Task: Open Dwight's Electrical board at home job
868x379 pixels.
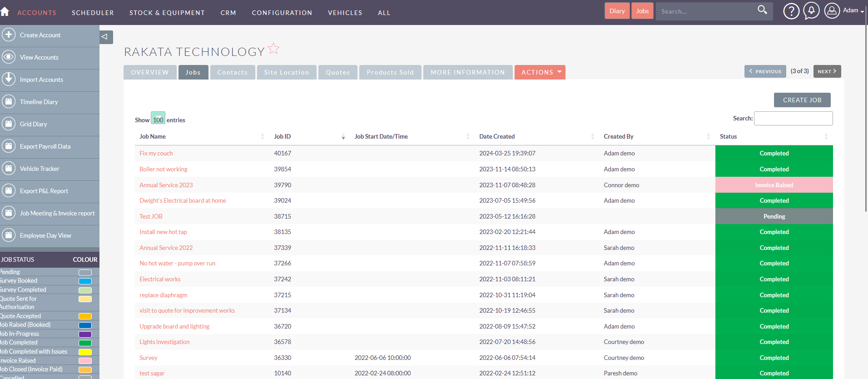Action: pyautogui.click(x=183, y=200)
